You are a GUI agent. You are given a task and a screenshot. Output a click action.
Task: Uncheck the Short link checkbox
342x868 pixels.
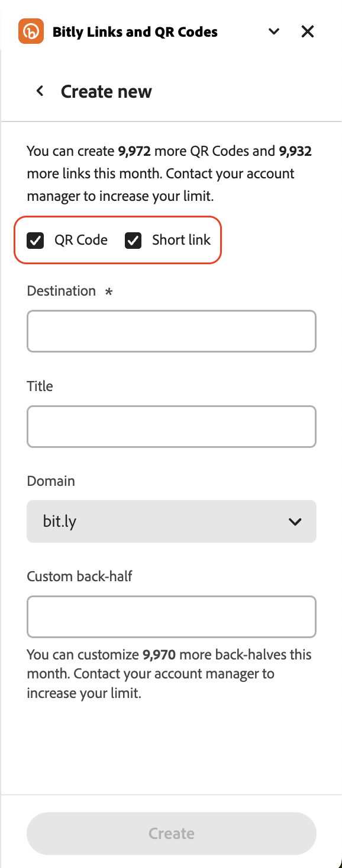(x=133, y=240)
